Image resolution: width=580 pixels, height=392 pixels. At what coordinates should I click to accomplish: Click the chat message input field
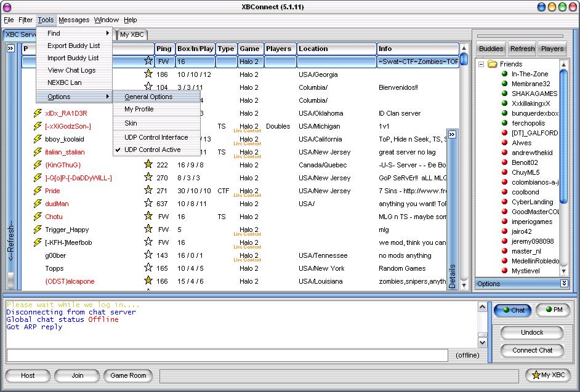tap(227, 356)
